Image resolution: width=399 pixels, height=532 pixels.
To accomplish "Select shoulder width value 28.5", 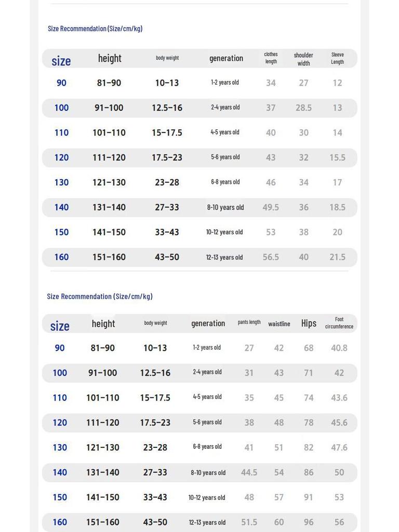I will [303, 108].
